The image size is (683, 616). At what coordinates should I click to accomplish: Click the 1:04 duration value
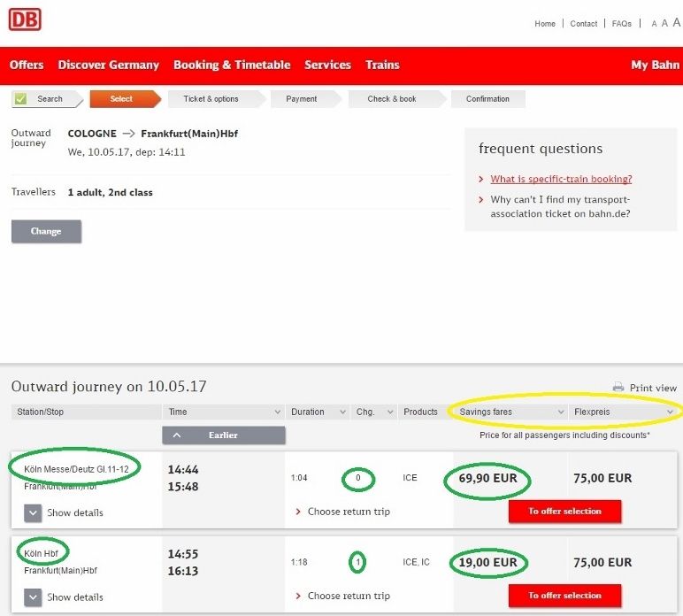click(x=299, y=478)
